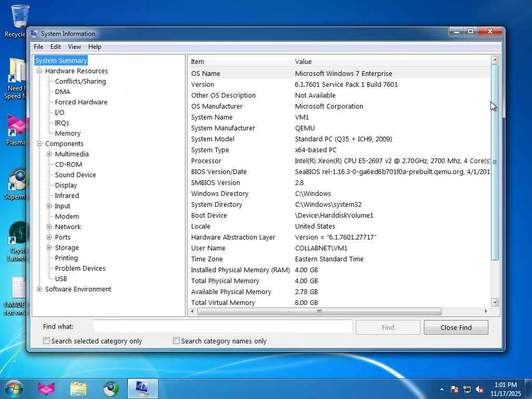Select the Need For Speed folder shortcut
Viewport: 532px width, 399px height.
[x=15, y=79]
